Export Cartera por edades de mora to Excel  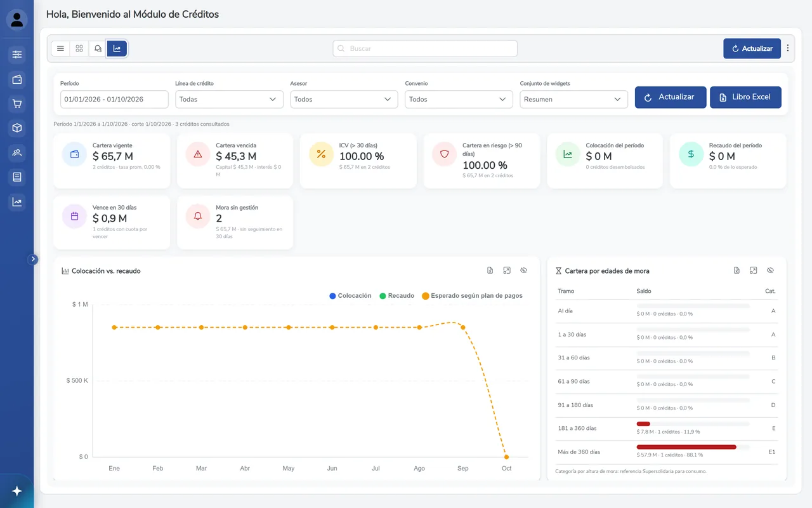tap(737, 271)
